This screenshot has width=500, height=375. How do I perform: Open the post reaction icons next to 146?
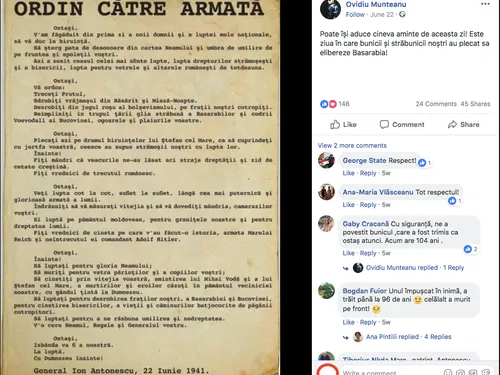tap(328, 104)
